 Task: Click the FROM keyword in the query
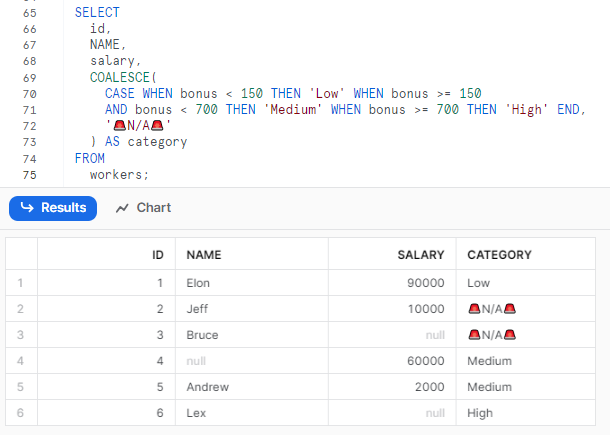click(x=89, y=158)
